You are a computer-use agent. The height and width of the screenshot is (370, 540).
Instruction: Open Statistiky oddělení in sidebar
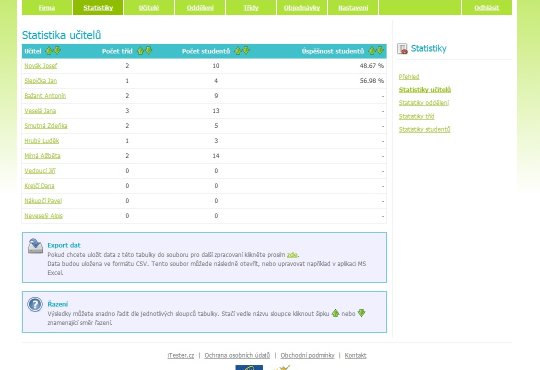tap(424, 103)
